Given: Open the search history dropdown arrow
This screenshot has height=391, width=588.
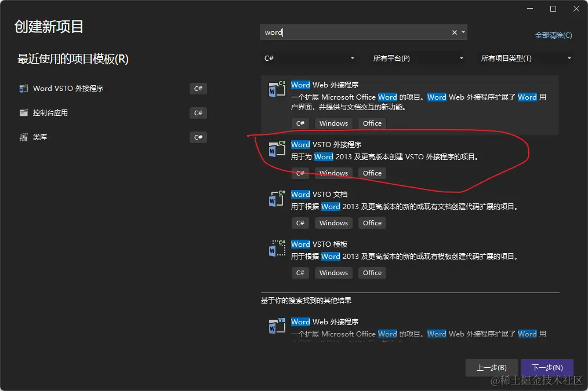Looking at the screenshot, I should (x=463, y=32).
